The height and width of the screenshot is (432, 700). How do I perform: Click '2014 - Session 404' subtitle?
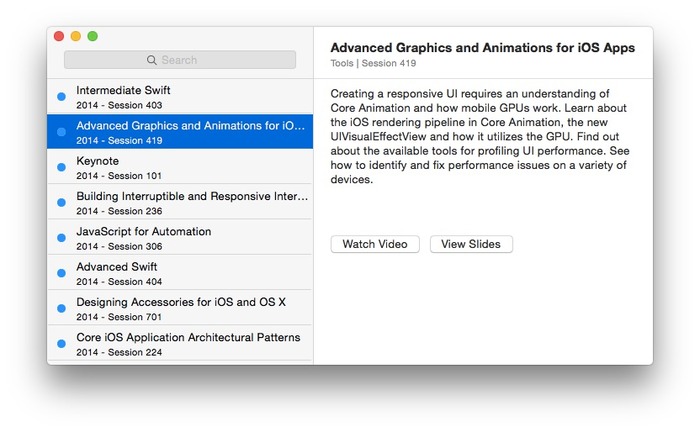[x=119, y=282]
